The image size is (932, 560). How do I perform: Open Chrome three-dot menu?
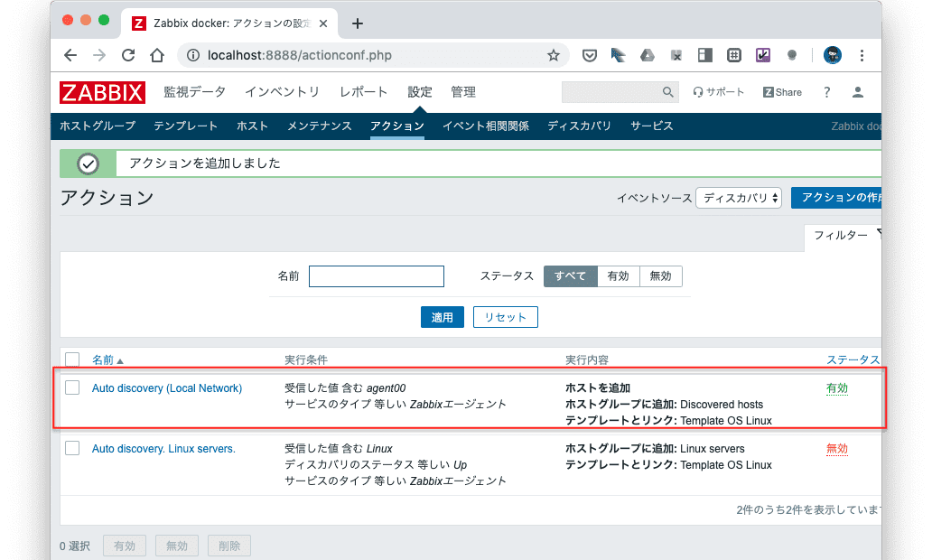point(862,55)
